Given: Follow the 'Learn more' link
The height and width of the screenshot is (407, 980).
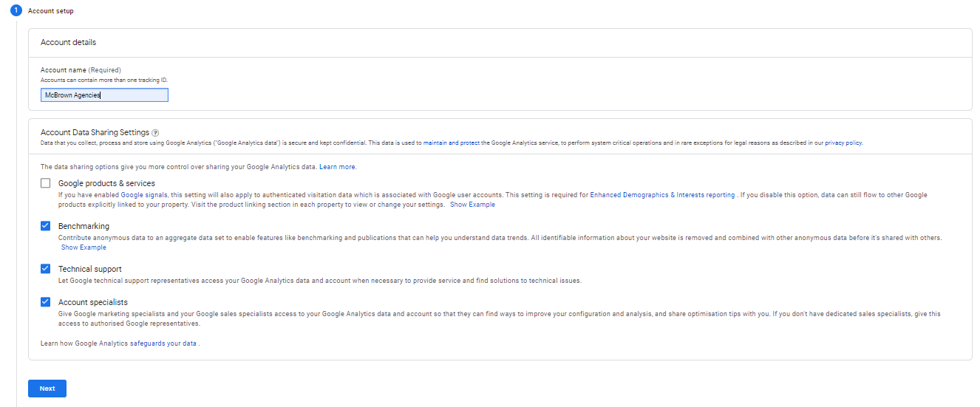Looking at the screenshot, I should click(338, 167).
